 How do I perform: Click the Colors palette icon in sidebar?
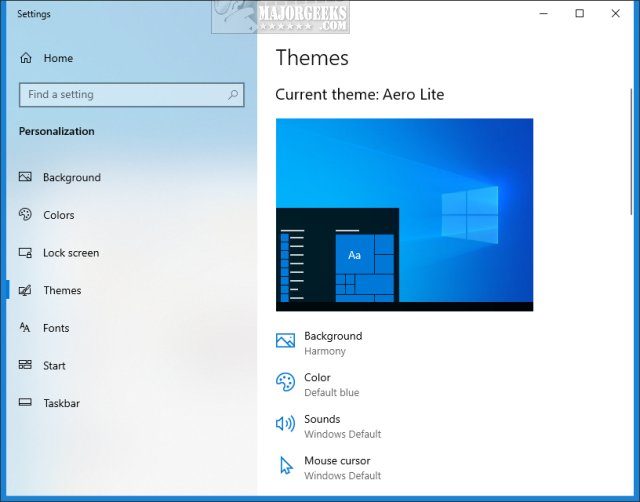point(25,214)
